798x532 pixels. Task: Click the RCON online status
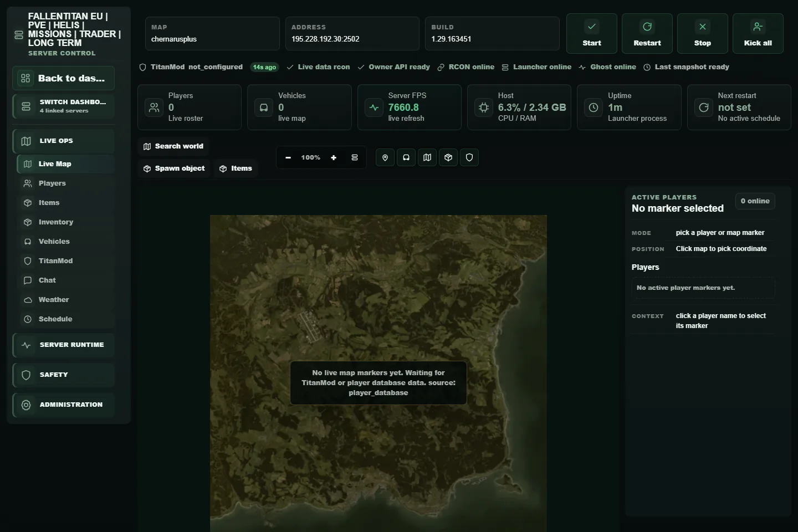[x=465, y=67]
